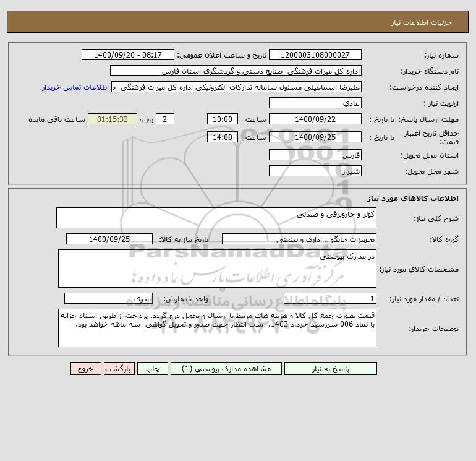Click response deadline time 10:00
The image size is (476, 461).
[x=223, y=119]
